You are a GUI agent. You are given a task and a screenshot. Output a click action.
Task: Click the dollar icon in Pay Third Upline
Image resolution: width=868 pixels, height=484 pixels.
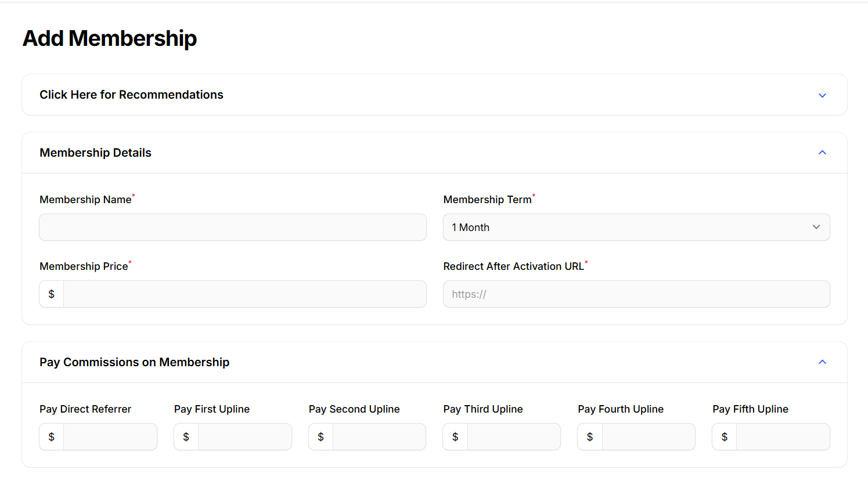[x=455, y=437]
